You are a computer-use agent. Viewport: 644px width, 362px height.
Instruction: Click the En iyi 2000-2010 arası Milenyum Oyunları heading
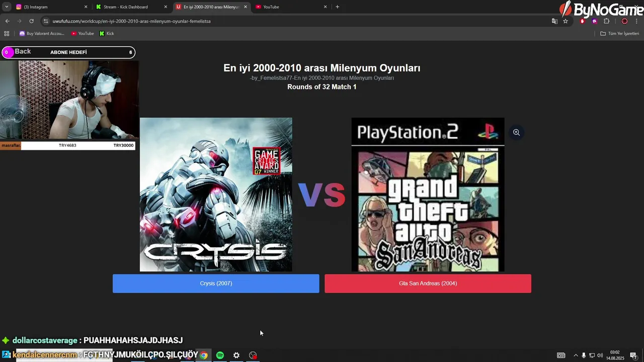322,68
